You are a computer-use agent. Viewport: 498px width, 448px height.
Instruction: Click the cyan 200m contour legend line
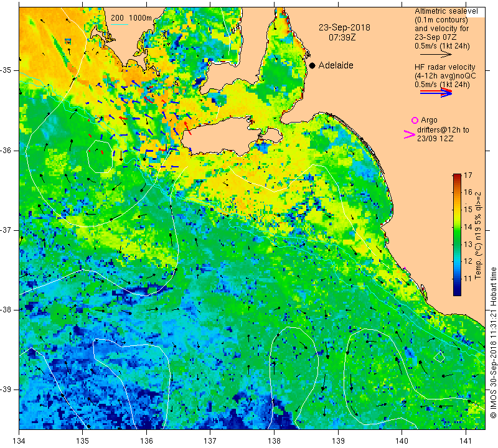119,24
